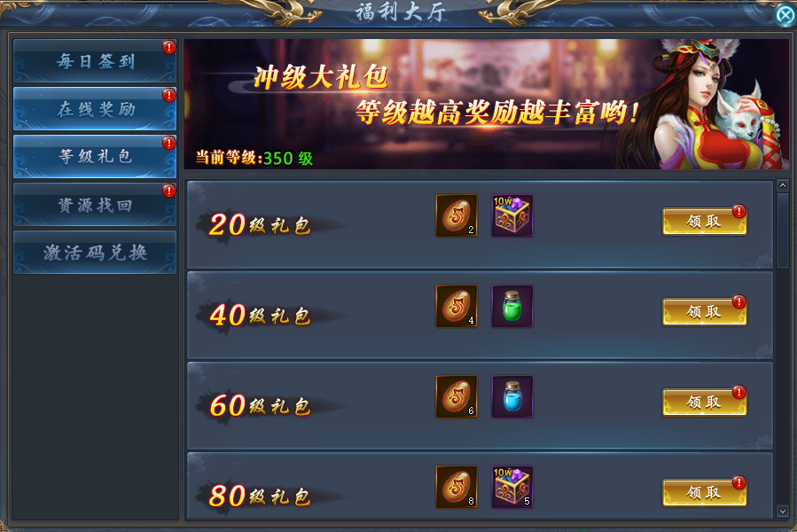Open the 激活码兑换 tab
This screenshot has height=532, width=797.
[95, 253]
